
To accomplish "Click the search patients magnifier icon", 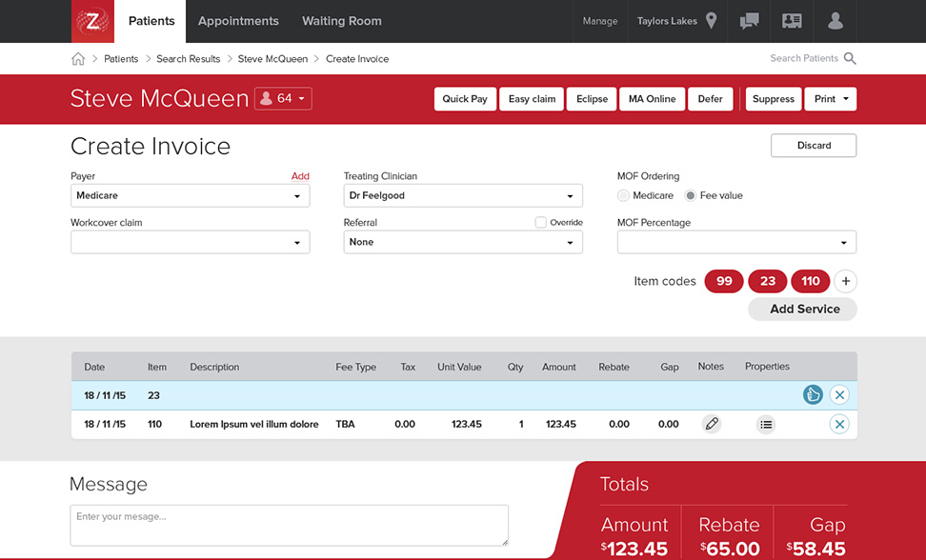I will 850,59.
